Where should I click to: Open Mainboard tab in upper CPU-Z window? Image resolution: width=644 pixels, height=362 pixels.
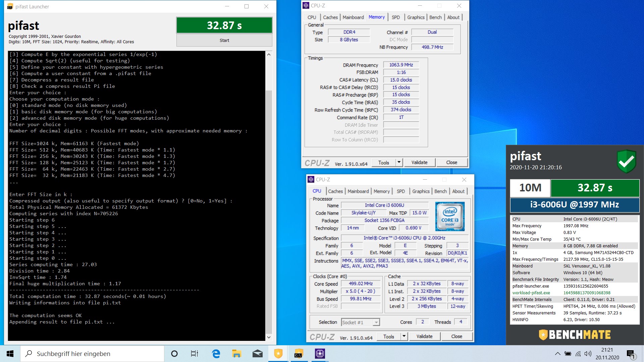coord(353,17)
